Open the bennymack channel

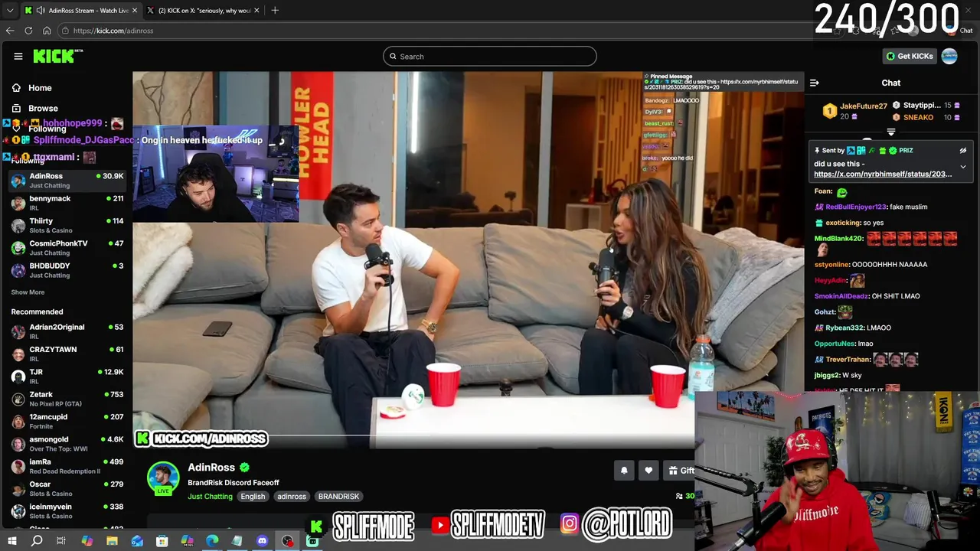67,203
